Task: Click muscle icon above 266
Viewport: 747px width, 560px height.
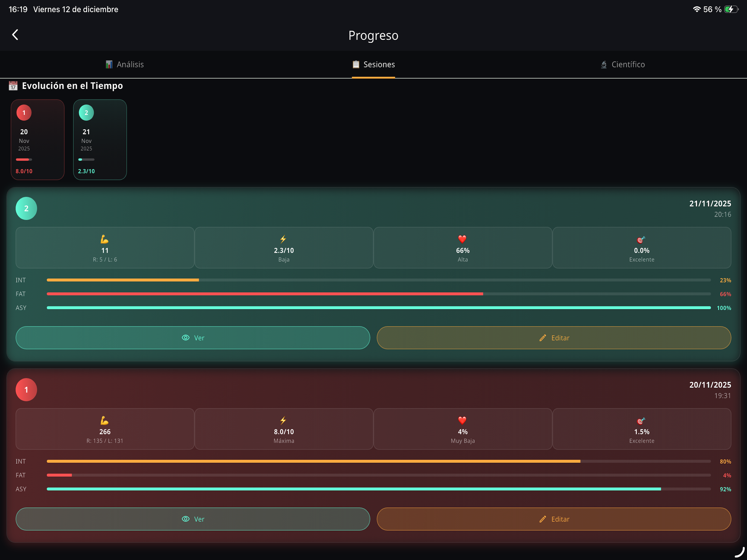Action: [x=105, y=421]
